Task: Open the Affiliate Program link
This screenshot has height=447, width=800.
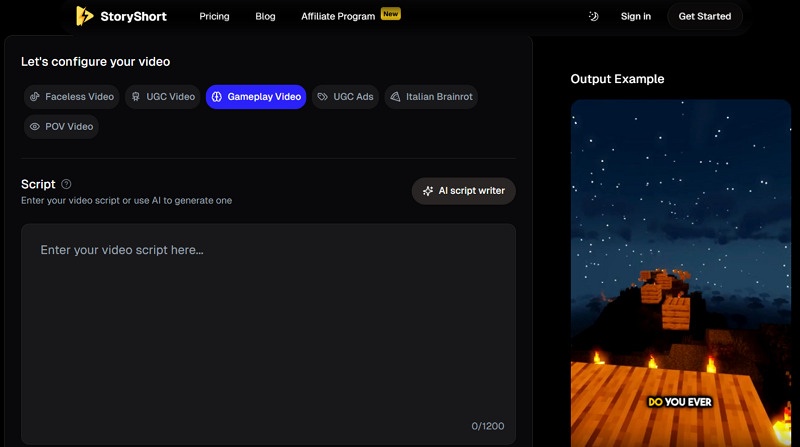Action: pyautogui.click(x=338, y=16)
